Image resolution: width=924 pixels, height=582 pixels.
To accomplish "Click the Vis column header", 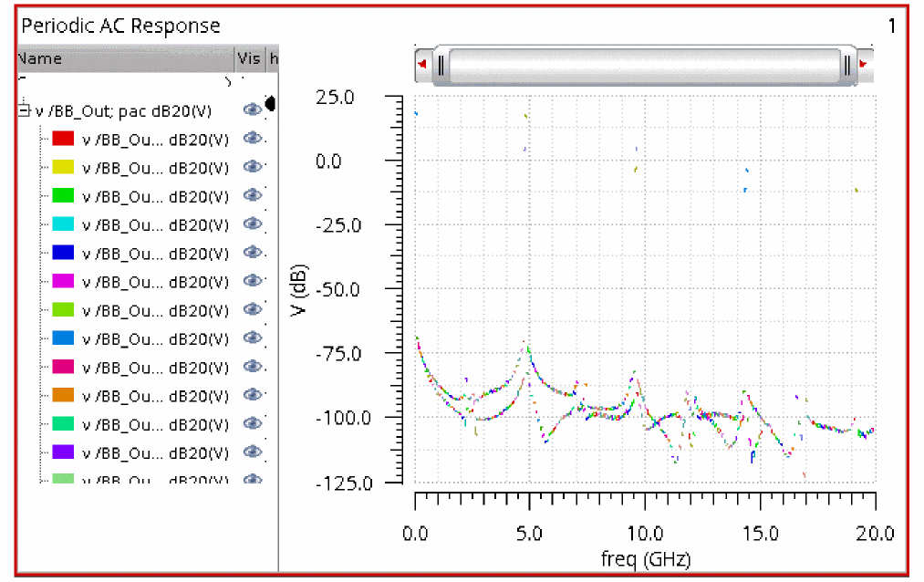I will coord(248,58).
